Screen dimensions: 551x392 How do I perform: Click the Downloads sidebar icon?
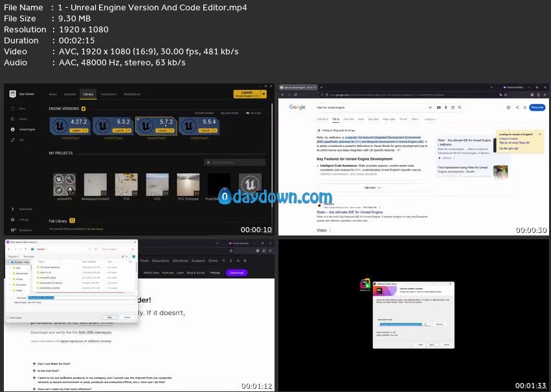click(x=13, y=209)
